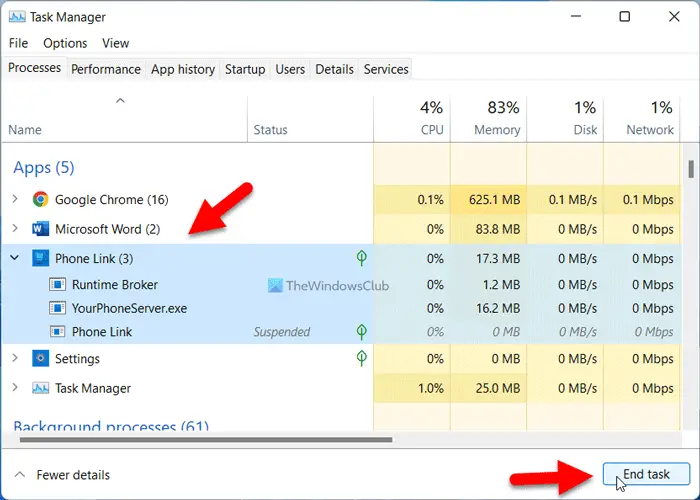Click Chrome's 0.1 Mbps network value
700x500 pixels.
(x=648, y=199)
